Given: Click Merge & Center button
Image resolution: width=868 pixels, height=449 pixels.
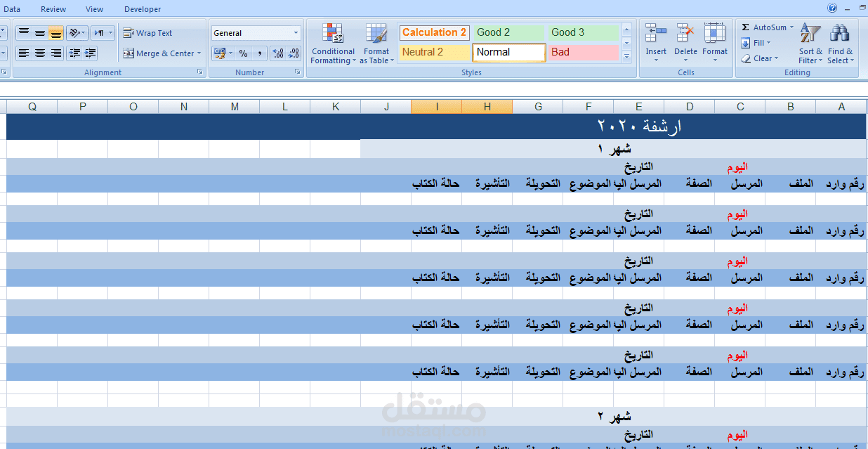Looking at the screenshot, I should [x=158, y=53].
